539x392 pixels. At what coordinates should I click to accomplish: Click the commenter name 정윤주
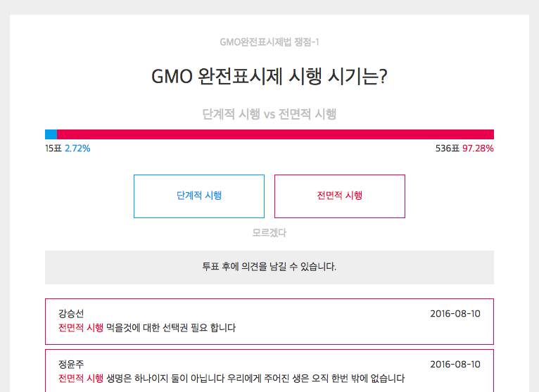tap(71, 365)
